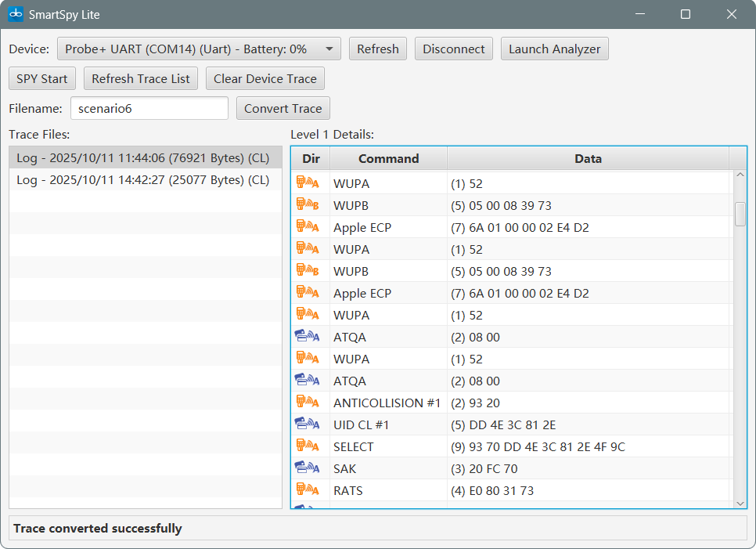Click the reader direction icon in ANTICOLLISION #1 row

(x=307, y=402)
